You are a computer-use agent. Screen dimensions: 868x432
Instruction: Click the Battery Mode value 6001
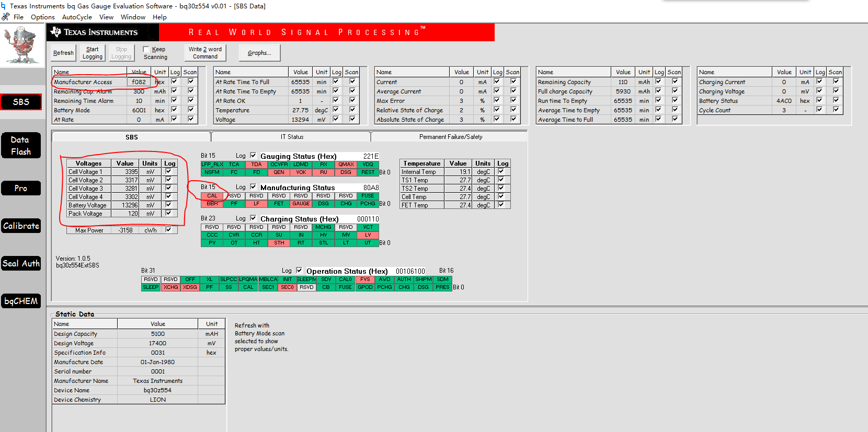click(x=139, y=110)
